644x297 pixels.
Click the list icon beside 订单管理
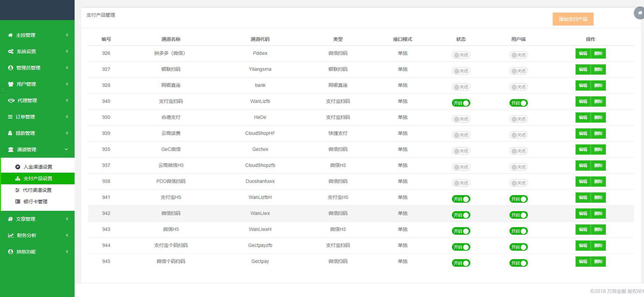point(10,117)
